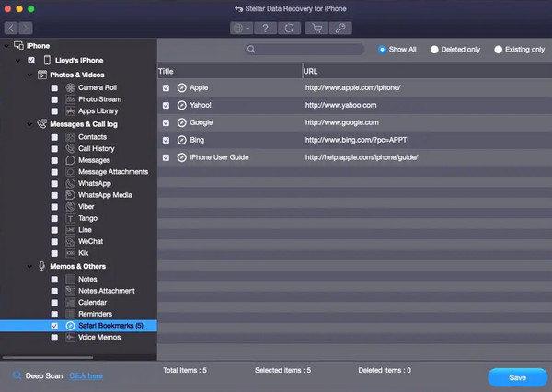Tick the Google bookmark checkbox
552x392 pixels.
coord(166,123)
